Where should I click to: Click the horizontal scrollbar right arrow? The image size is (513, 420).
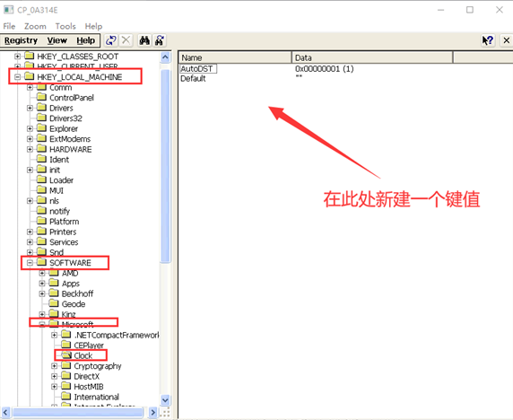tap(152, 412)
